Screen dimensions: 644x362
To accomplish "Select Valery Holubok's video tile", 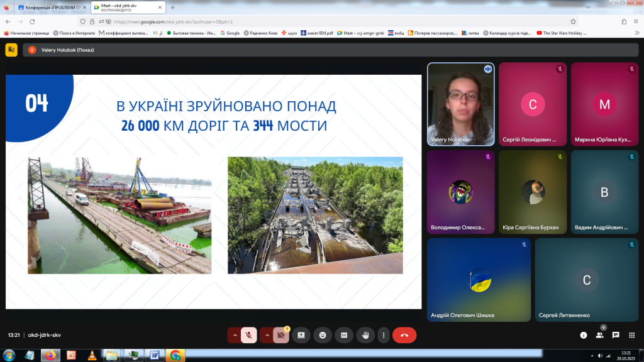I will (460, 104).
